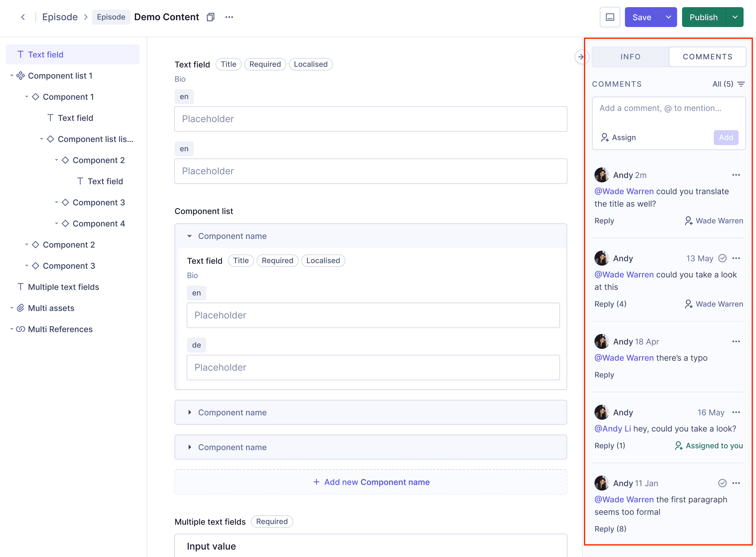The image size is (756, 557).
Task: Click Add new Component name
Action: 371,482
